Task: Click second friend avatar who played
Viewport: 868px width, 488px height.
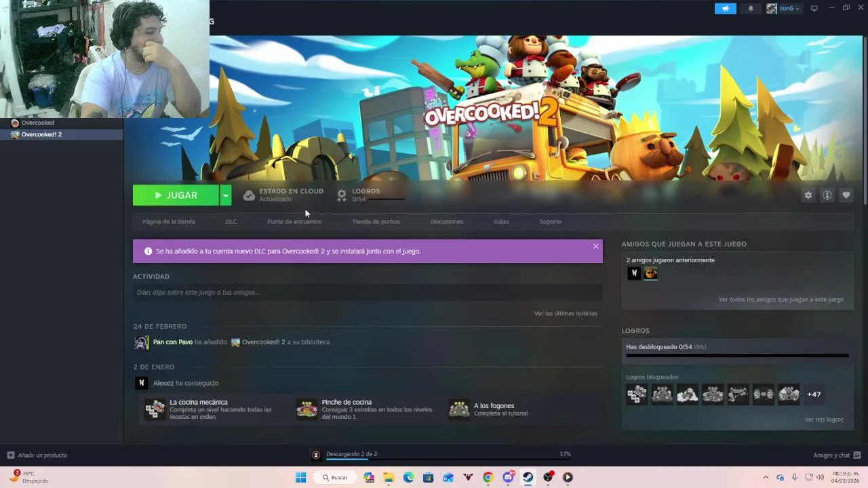Action: click(x=651, y=273)
